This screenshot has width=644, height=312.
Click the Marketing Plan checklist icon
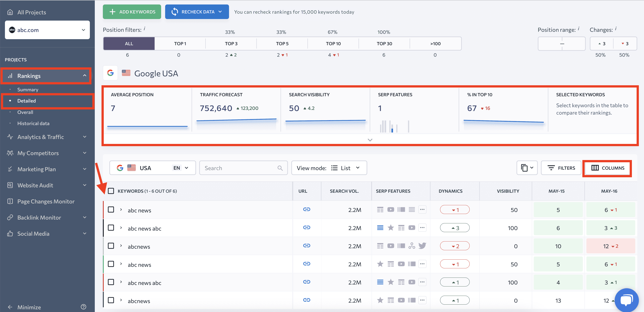point(10,169)
